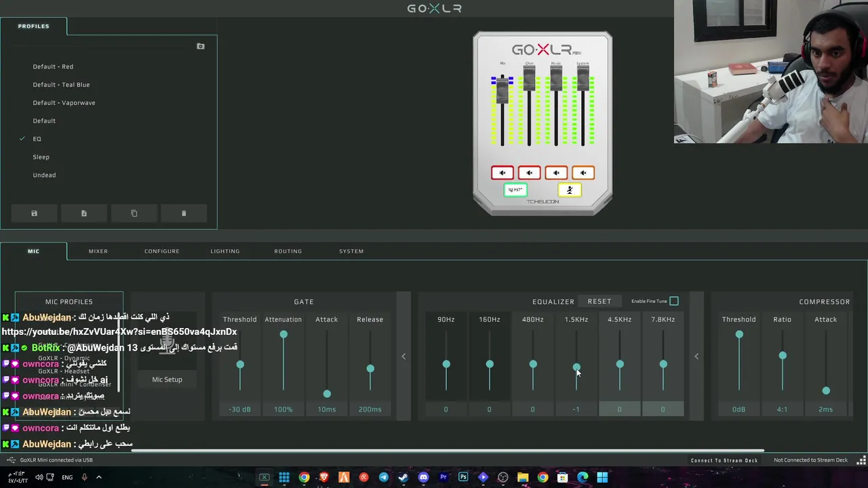Click the Mic fader on device image

[x=502, y=90]
